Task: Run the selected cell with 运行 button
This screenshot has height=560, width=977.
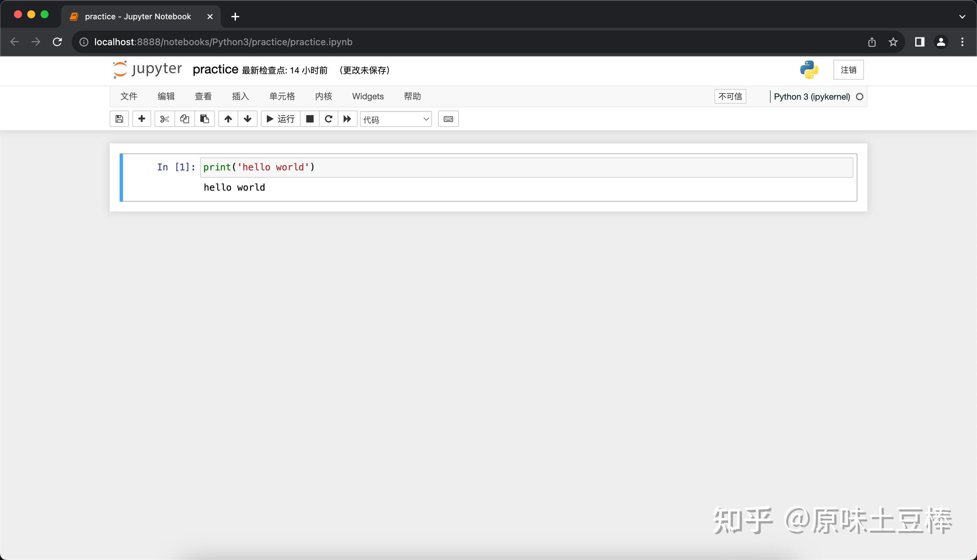Action: point(280,119)
